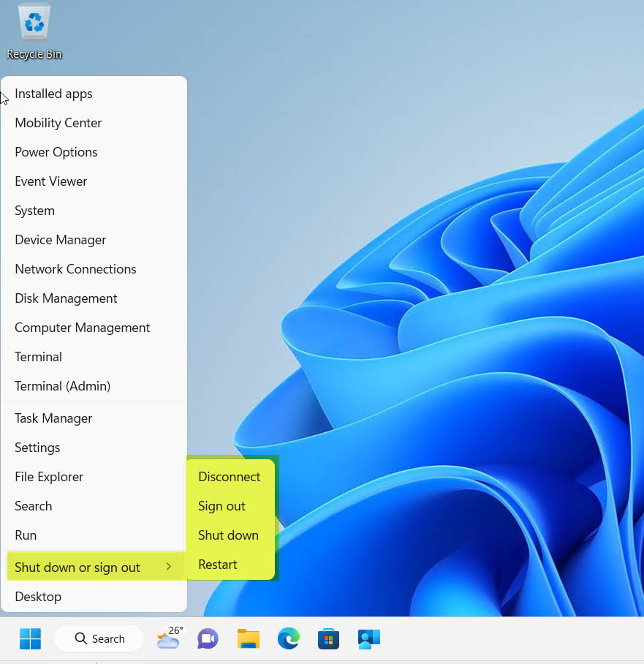644x664 pixels.
Task: Open Device Manager
Action: tap(60, 239)
